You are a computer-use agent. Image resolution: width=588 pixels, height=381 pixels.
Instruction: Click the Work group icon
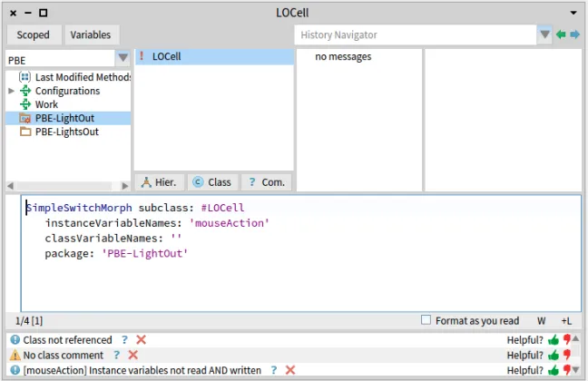tap(25, 104)
